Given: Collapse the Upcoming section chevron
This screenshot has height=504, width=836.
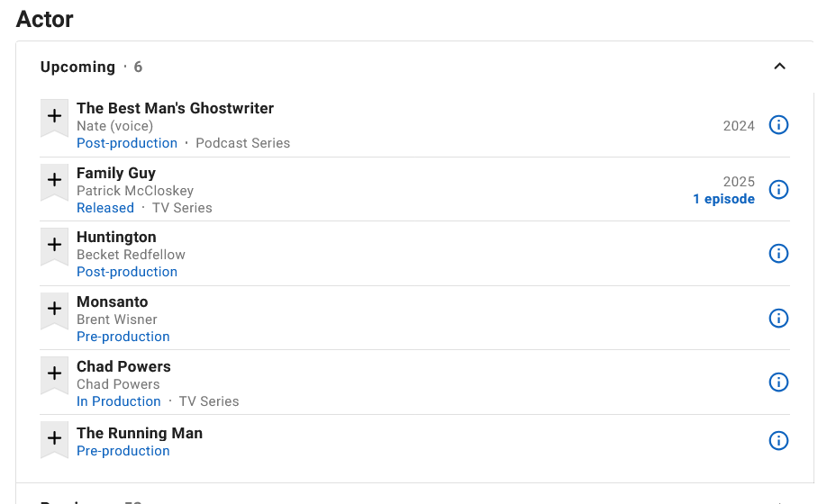Looking at the screenshot, I should 779,67.
